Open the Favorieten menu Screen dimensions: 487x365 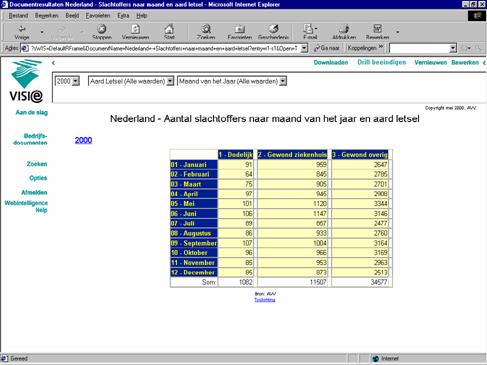pos(98,16)
